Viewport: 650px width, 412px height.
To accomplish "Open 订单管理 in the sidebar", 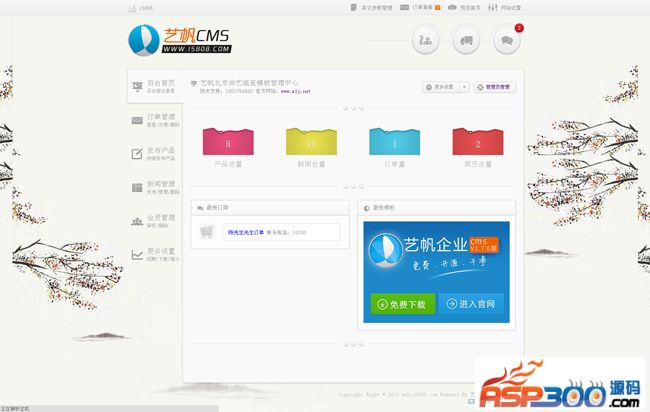I will point(155,120).
